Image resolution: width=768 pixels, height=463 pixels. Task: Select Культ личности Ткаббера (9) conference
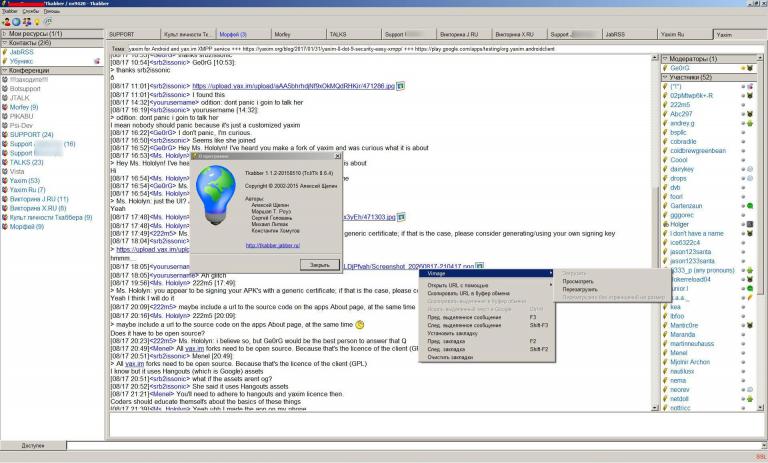[51, 218]
